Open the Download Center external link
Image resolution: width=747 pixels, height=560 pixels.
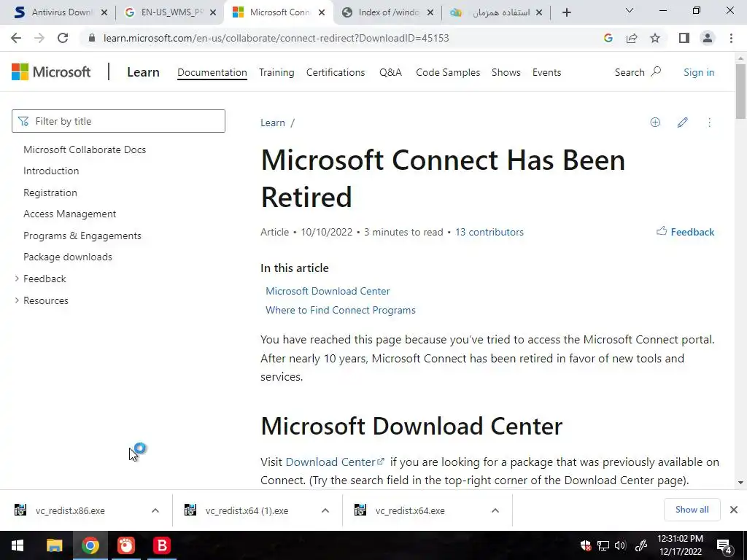point(335,462)
